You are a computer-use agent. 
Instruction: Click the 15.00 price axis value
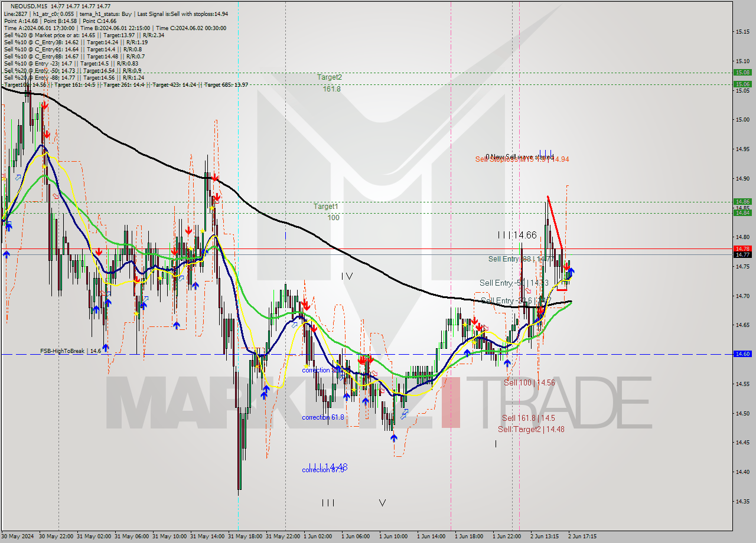click(742, 119)
